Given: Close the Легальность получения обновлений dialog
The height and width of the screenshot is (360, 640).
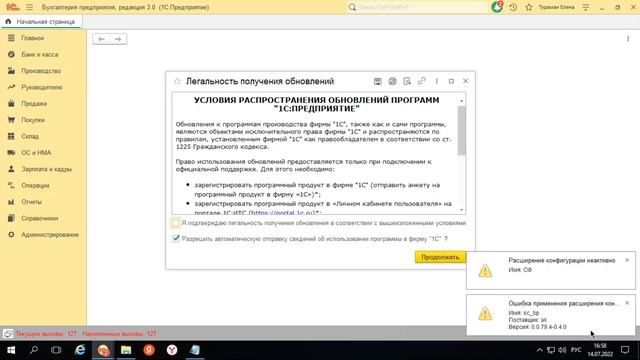Looking at the screenshot, I should (x=465, y=81).
